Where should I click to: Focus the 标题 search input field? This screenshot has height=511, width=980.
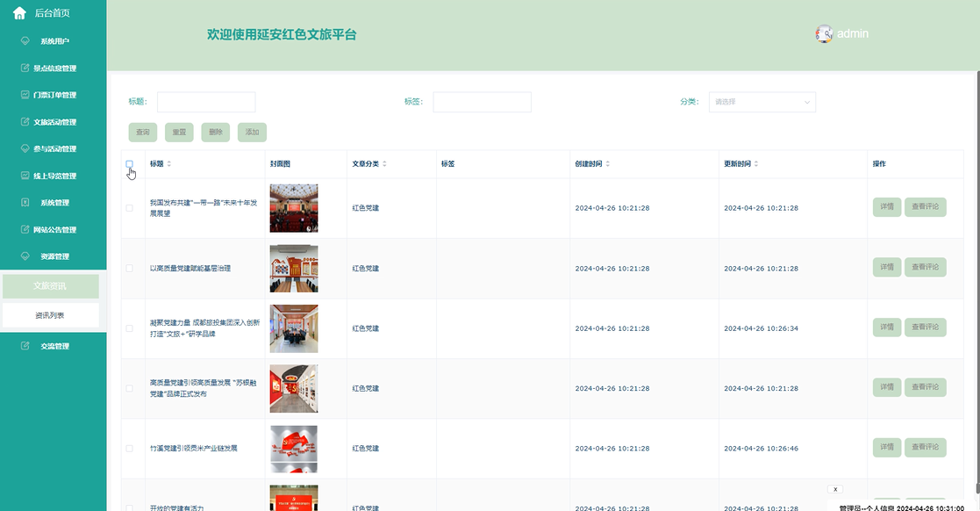point(206,102)
